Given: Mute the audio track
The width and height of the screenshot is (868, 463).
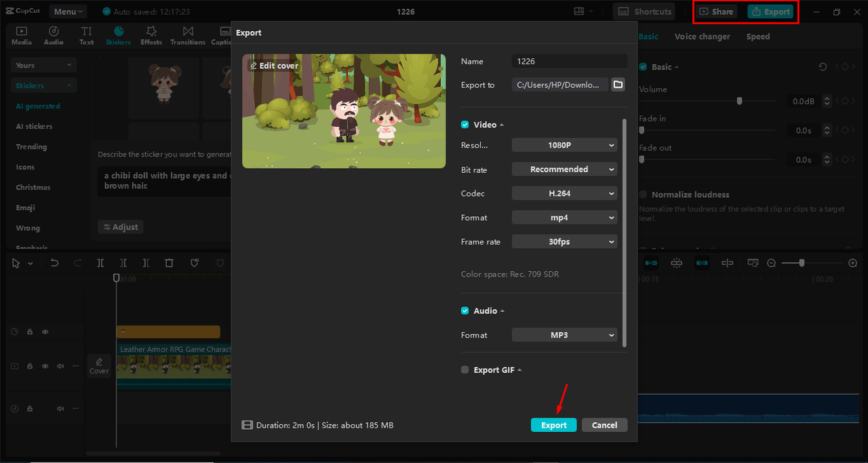Looking at the screenshot, I should [60, 409].
